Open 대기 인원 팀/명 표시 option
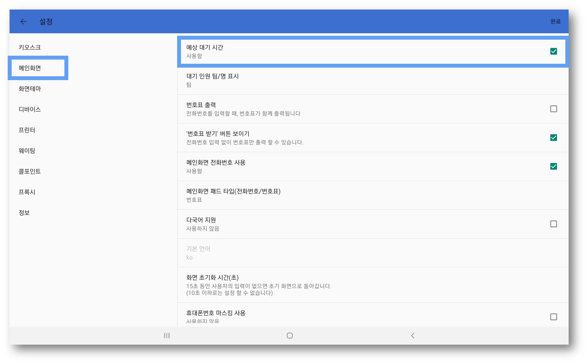588x364 pixels. coord(373,80)
